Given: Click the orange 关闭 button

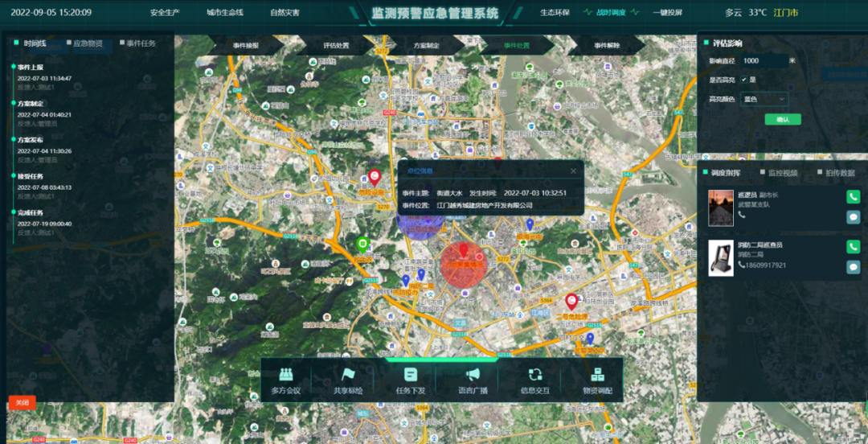Looking at the screenshot, I should pyautogui.click(x=22, y=402).
